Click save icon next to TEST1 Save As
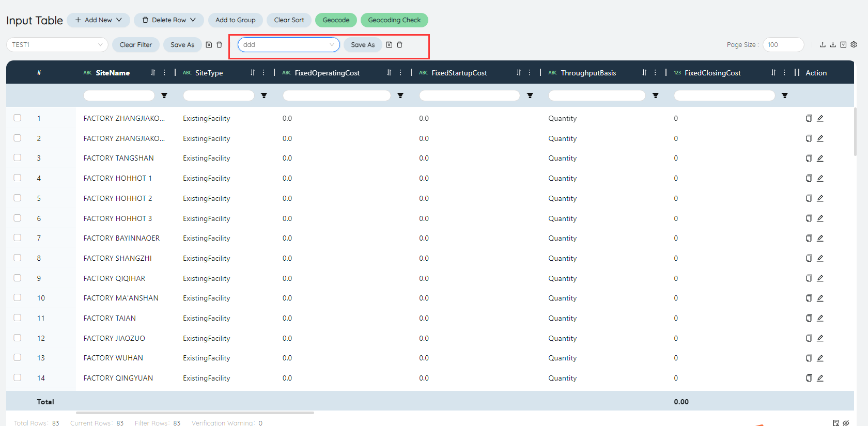The height and width of the screenshot is (426, 868). pos(209,45)
